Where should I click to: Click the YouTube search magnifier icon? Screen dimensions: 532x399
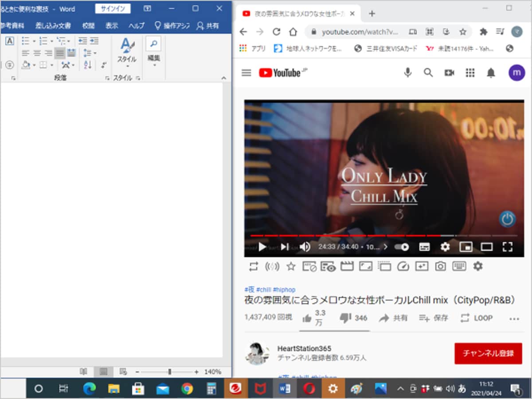point(428,73)
